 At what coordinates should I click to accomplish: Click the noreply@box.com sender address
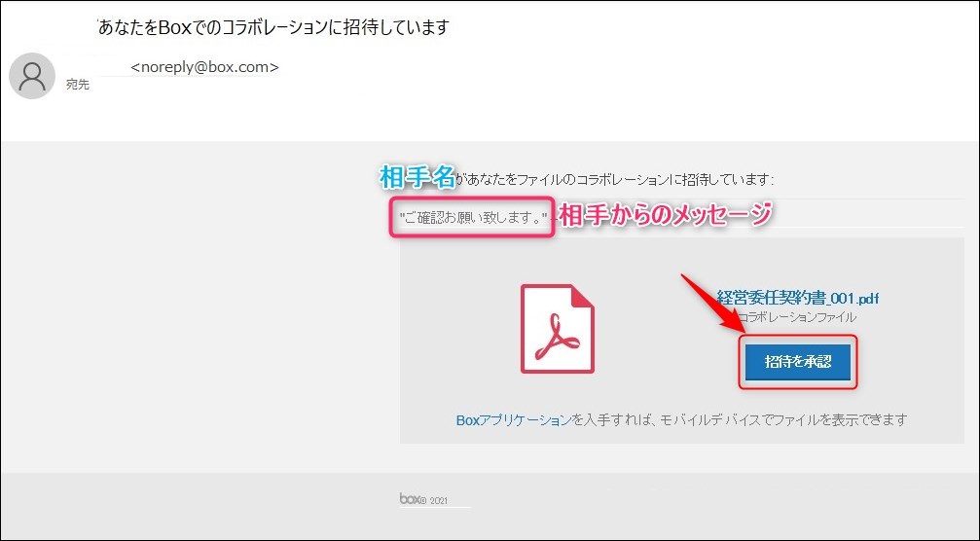pos(204,67)
